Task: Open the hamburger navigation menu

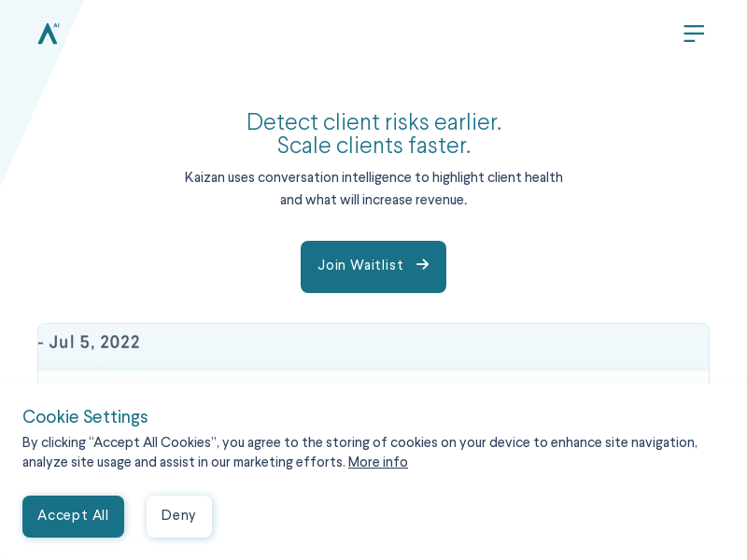Action: [x=694, y=34]
